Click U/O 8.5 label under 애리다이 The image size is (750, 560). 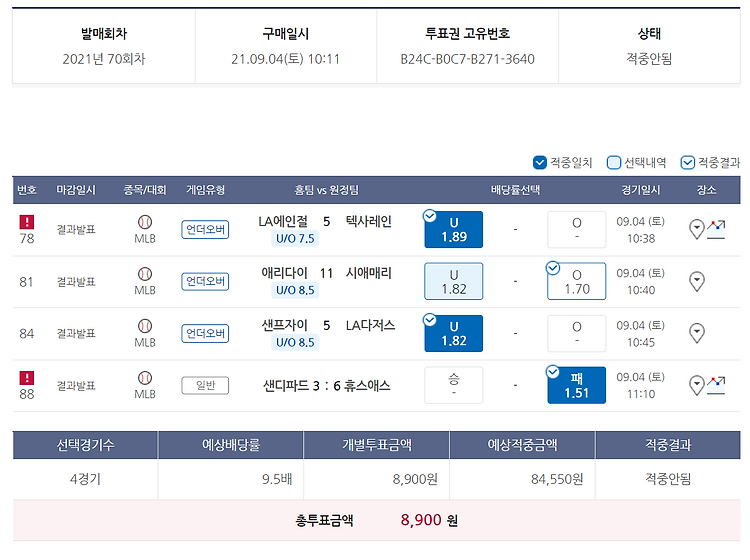coord(295,290)
